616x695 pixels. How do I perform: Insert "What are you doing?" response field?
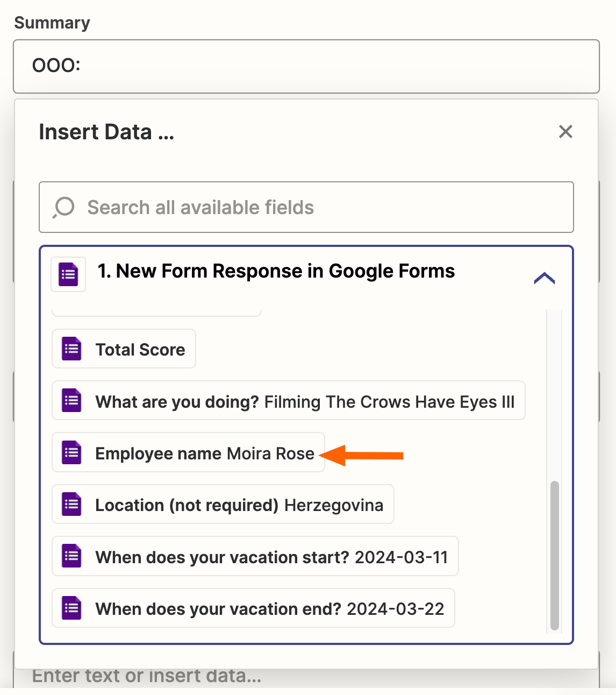point(305,402)
